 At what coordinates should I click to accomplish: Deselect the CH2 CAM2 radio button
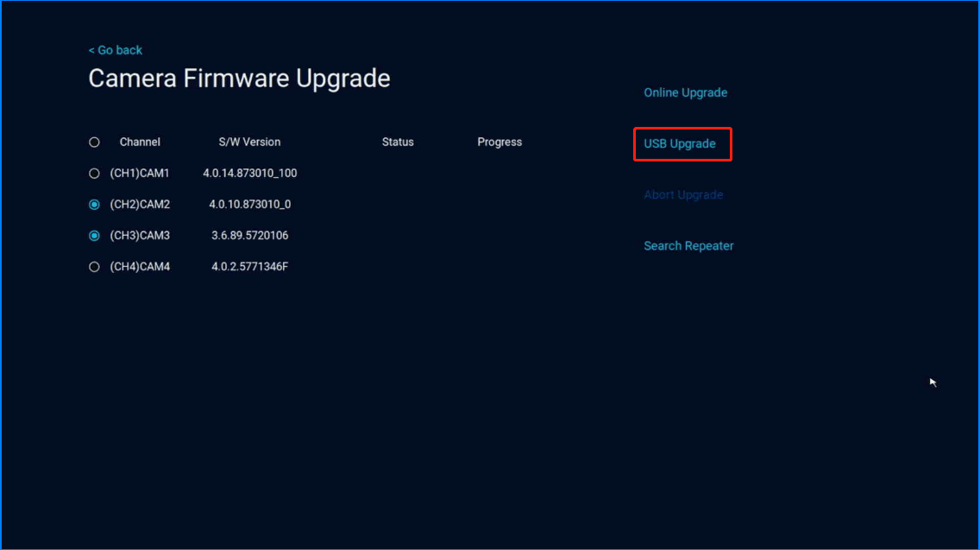click(x=94, y=205)
